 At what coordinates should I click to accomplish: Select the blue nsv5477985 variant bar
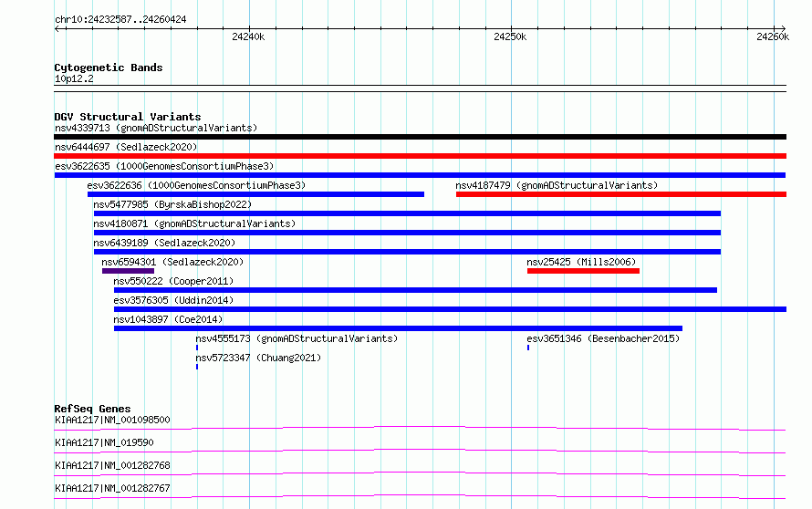coord(407,213)
